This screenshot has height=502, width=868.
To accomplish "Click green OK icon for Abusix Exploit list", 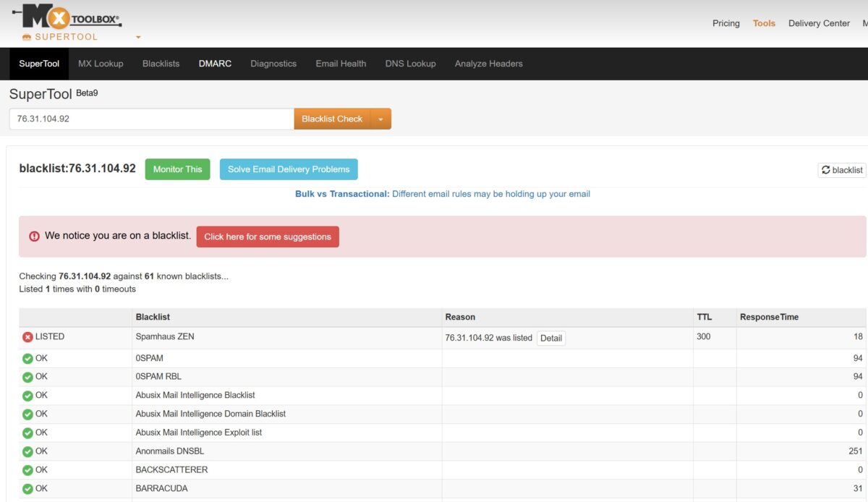I will [x=28, y=433].
